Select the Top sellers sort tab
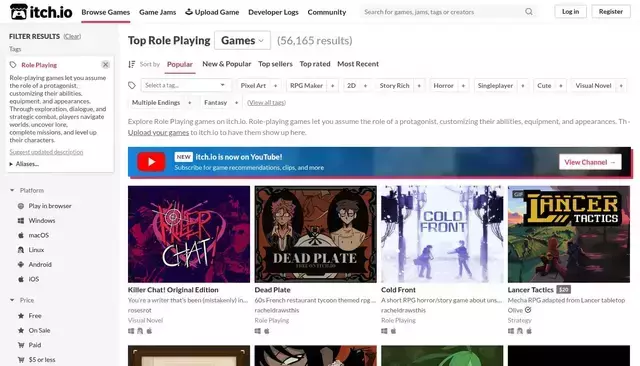This screenshot has width=640, height=366. click(x=275, y=64)
